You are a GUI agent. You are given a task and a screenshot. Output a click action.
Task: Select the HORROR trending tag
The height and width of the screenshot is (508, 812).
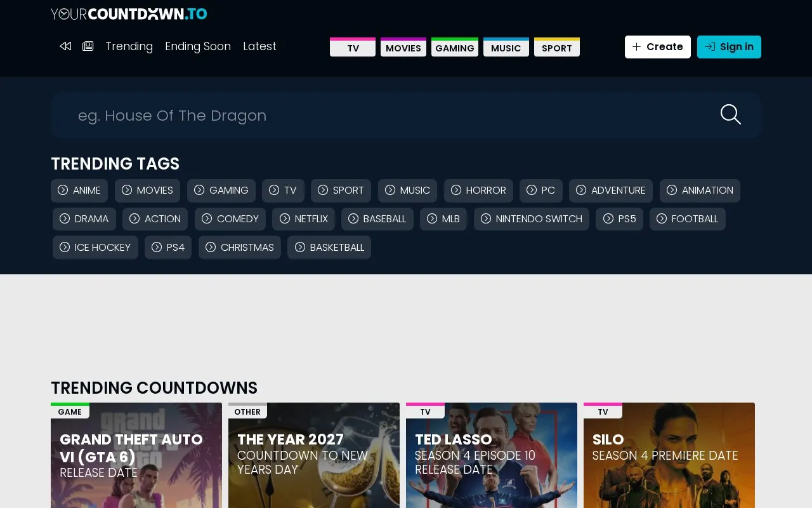(478, 190)
